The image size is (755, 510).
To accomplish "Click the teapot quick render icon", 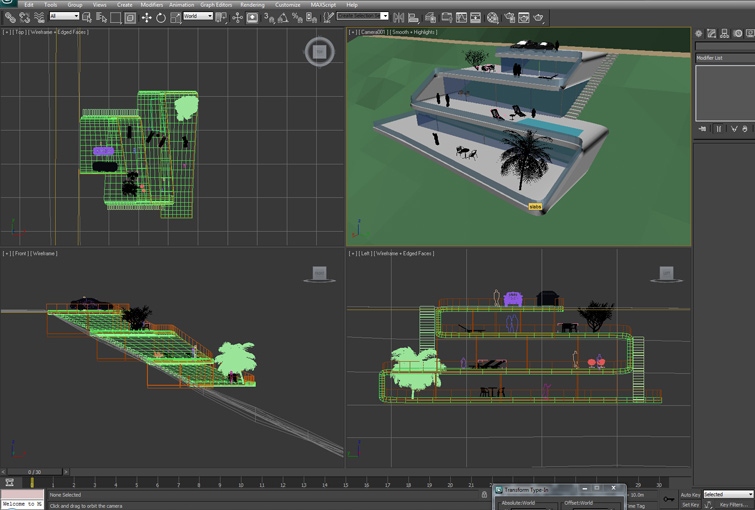I will coord(538,17).
